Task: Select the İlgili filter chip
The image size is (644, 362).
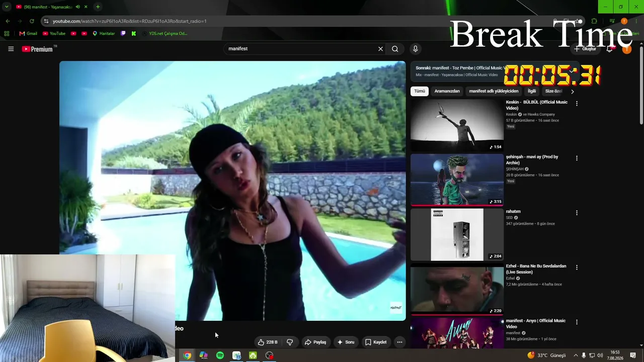Action: pyautogui.click(x=532, y=91)
